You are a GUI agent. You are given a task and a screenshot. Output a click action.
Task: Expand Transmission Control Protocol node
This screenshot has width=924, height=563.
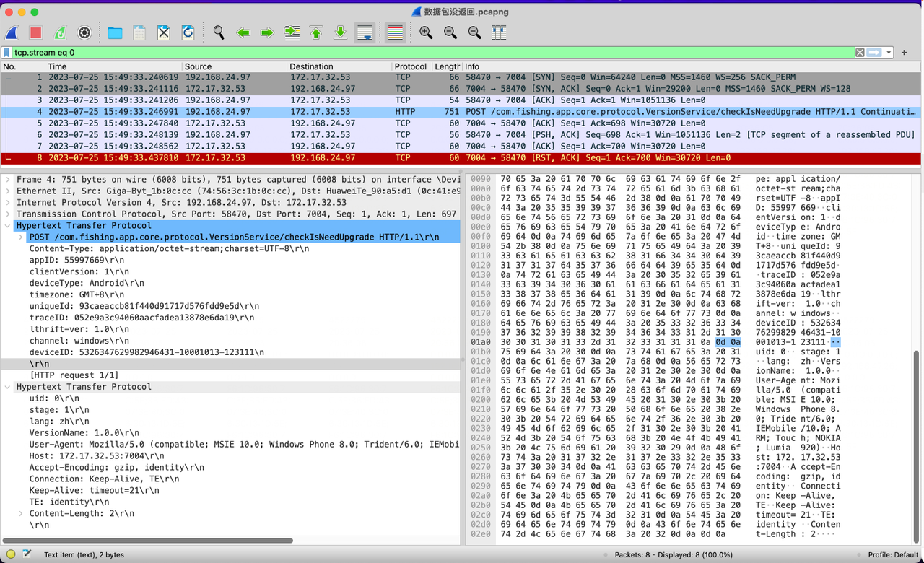[8, 214]
